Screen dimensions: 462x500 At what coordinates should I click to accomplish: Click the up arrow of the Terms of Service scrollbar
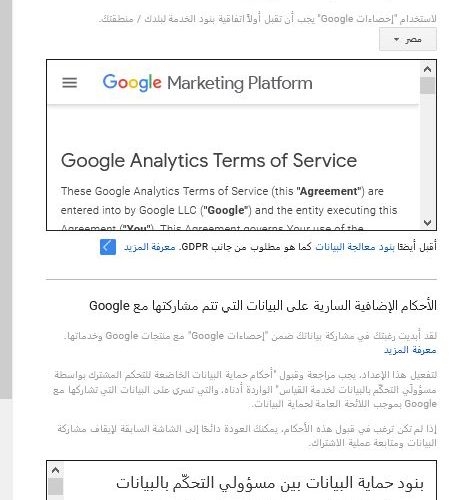click(x=427, y=69)
